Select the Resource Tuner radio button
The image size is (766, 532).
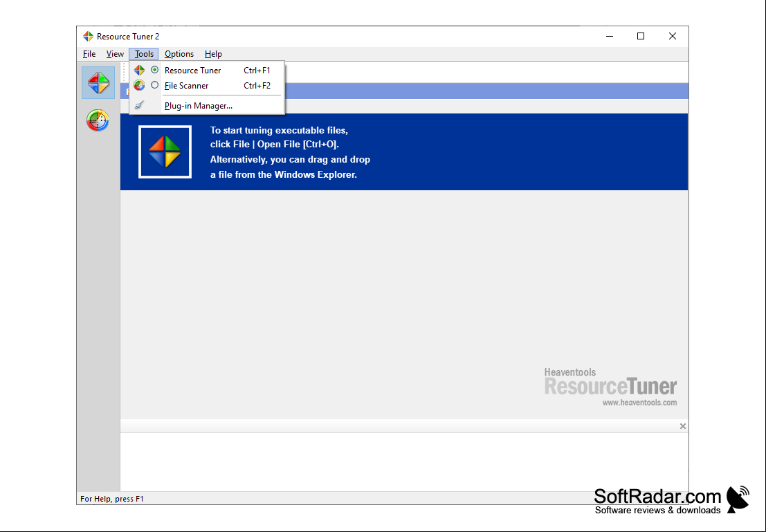click(x=154, y=70)
